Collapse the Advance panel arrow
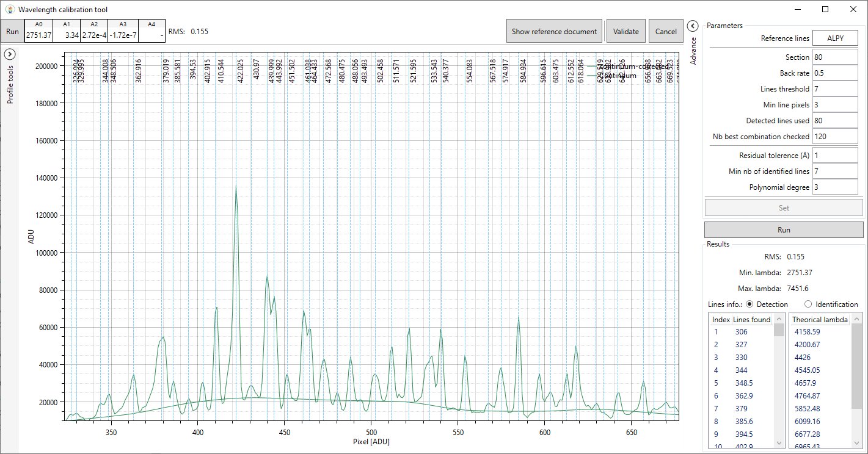The image size is (868, 454). 693,26
